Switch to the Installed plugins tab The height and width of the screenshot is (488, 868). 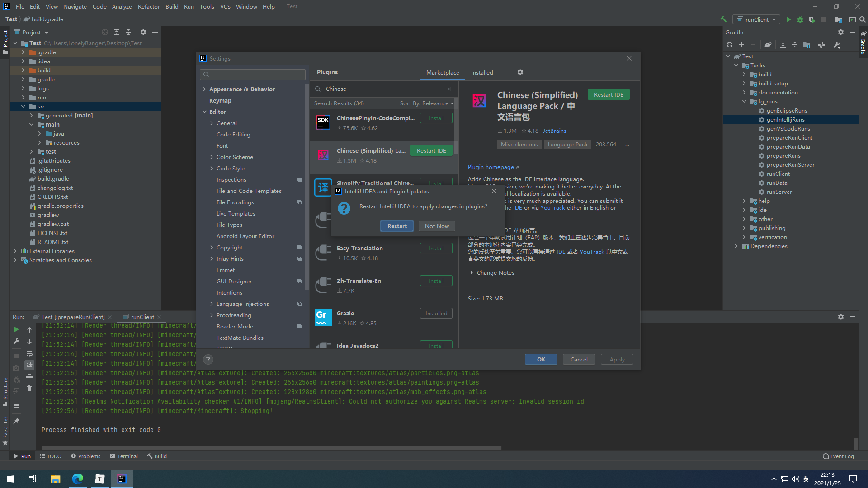click(481, 72)
